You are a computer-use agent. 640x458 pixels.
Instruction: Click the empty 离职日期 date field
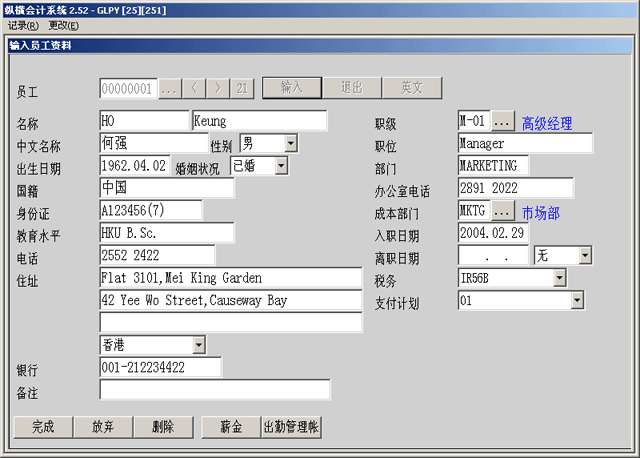(x=493, y=256)
